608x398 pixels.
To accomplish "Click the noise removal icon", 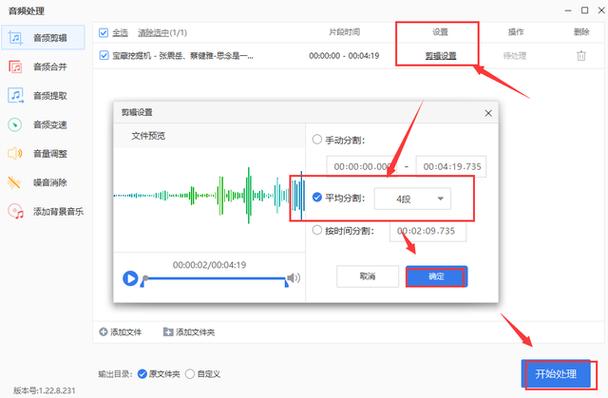I will point(15,182).
